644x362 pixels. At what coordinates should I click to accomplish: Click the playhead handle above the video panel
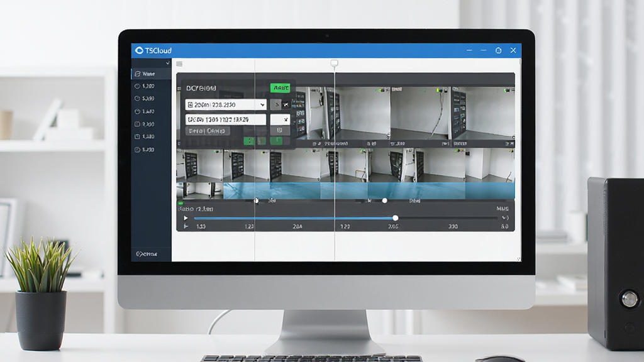pos(335,63)
